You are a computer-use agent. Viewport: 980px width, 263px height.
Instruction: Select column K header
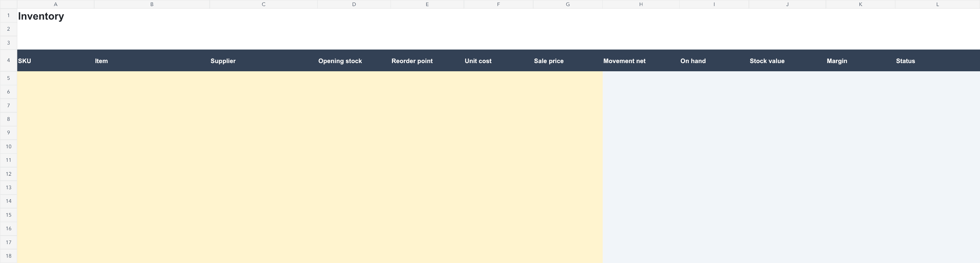click(861, 4)
